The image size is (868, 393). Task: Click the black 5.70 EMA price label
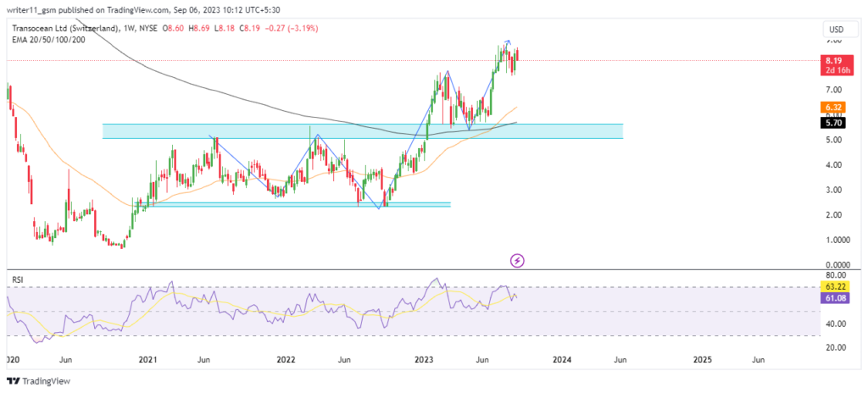click(835, 124)
